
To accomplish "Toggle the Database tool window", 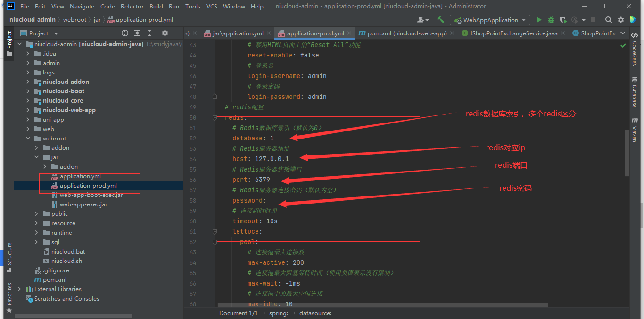I will (635, 92).
